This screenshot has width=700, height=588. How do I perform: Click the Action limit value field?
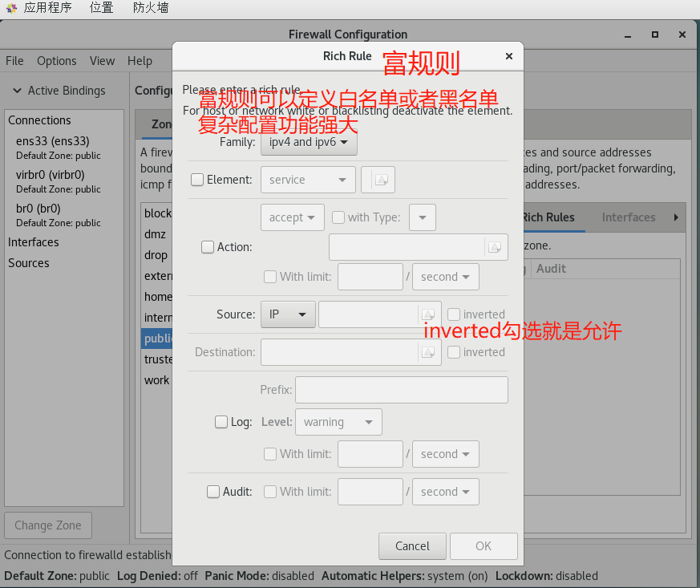(370, 277)
